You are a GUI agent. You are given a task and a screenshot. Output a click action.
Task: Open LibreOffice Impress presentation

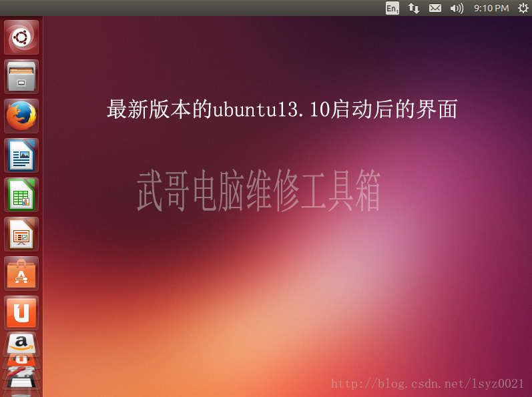pos(21,234)
